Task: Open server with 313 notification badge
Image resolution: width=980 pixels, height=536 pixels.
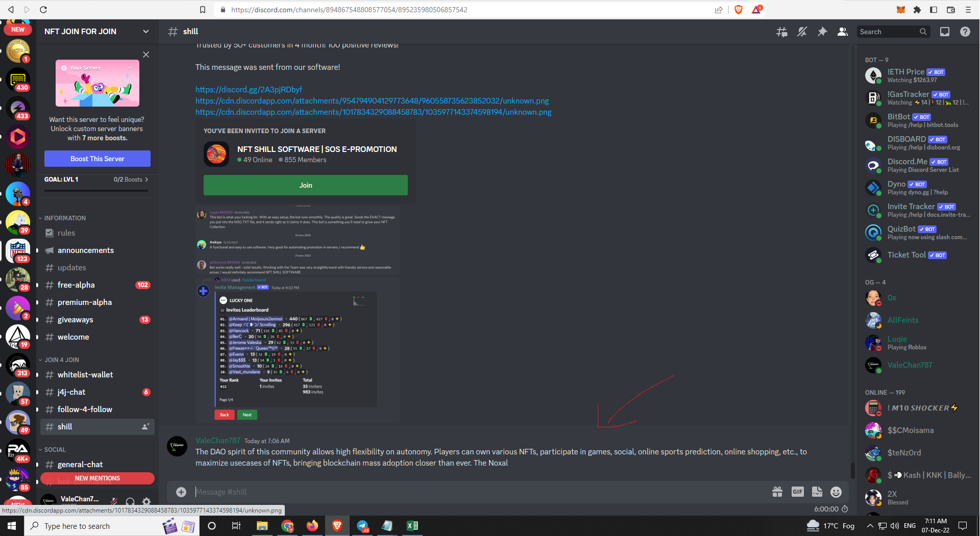Action: pos(18,366)
